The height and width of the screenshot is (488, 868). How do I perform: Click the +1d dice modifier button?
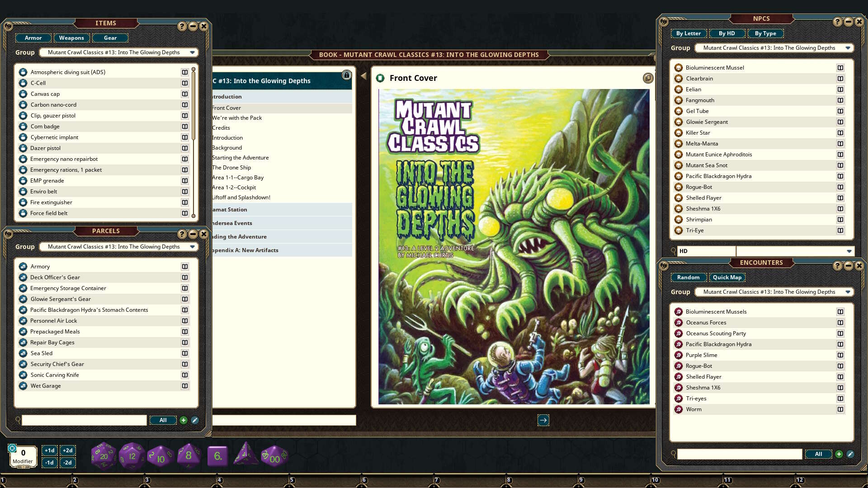[49, 450]
